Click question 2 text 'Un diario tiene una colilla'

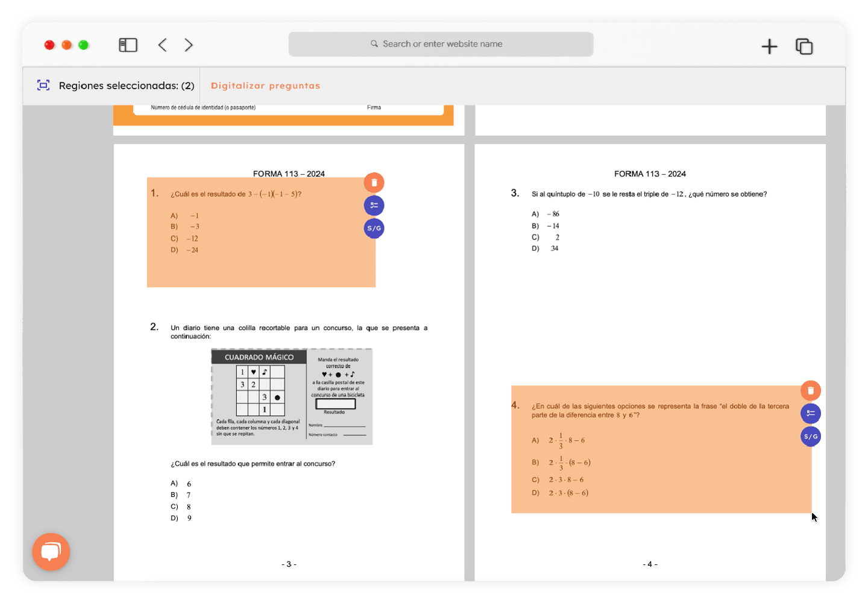(299, 332)
